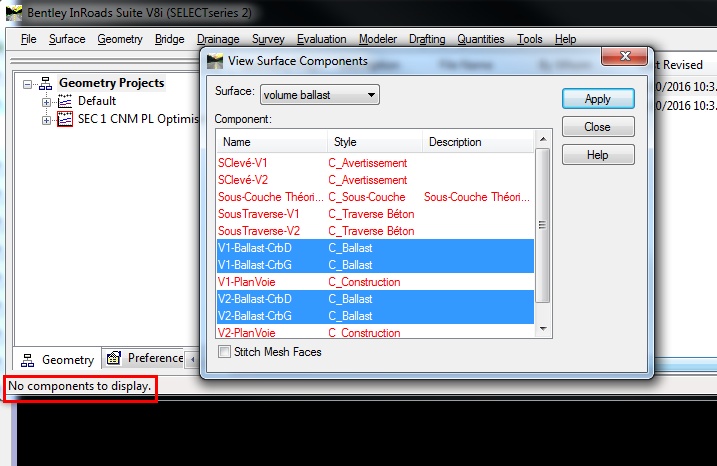
Task: Open the Surface dropdown showing volume ballast
Action: [320, 95]
